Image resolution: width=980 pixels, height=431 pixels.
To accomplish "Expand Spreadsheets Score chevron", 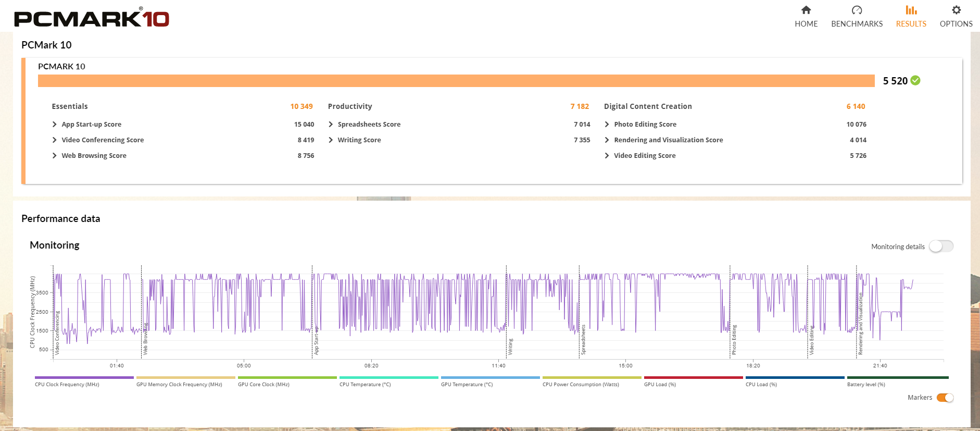I will [331, 124].
